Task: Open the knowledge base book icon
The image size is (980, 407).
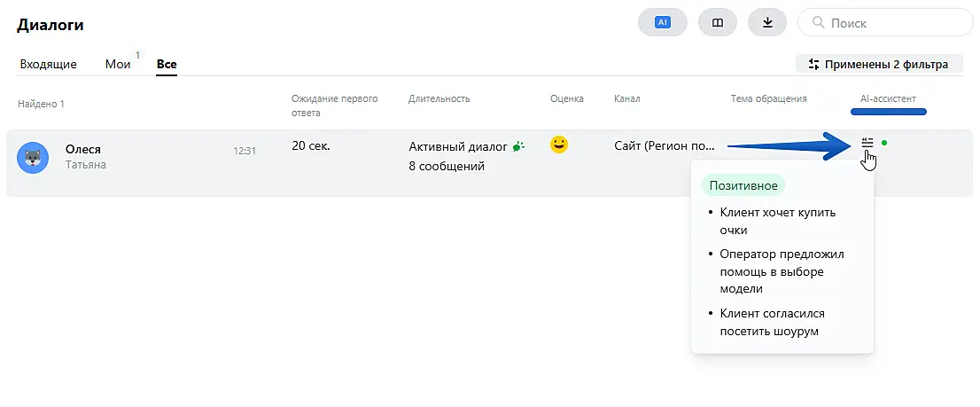Action: pos(718,23)
